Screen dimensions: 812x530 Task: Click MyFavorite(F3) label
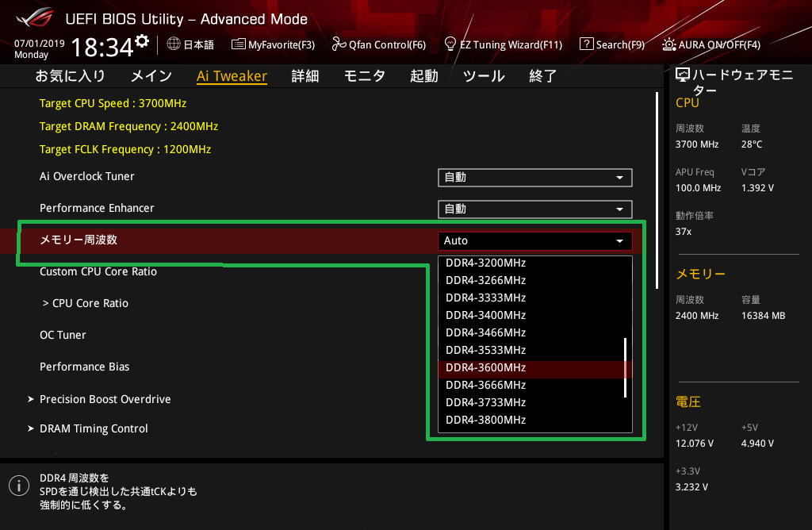click(x=282, y=45)
